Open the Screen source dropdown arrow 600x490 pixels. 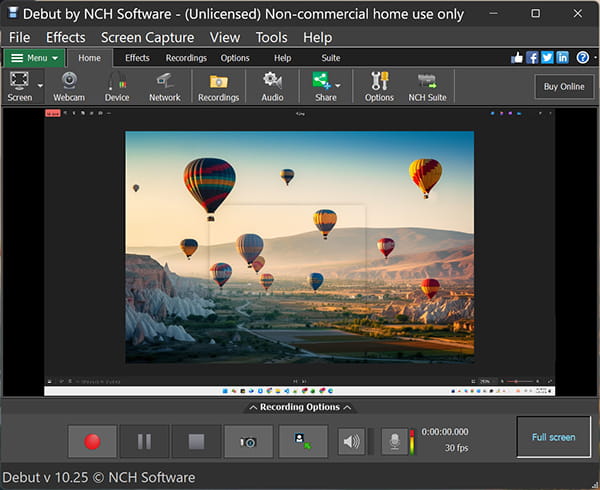pos(40,86)
